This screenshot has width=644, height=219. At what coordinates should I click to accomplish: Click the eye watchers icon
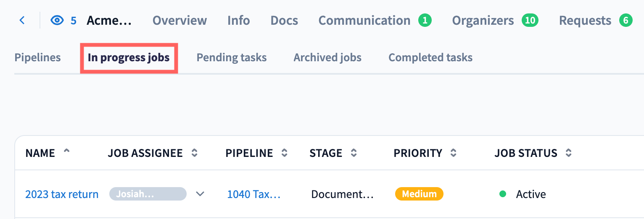[x=57, y=20]
